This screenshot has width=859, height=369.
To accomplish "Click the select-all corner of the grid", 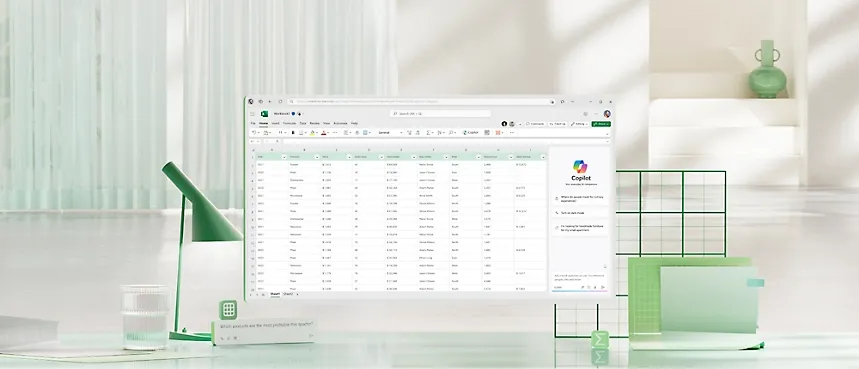I will tap(253, 149).
